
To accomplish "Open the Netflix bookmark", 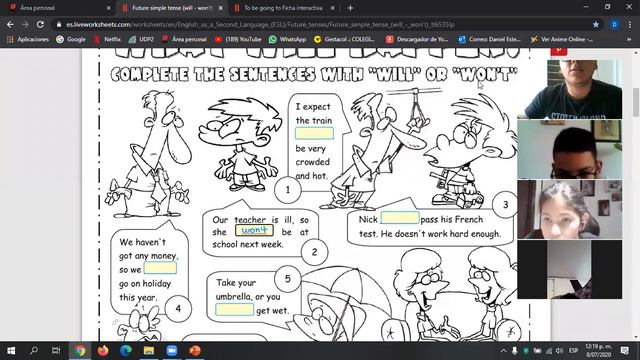I will [107, 39].
